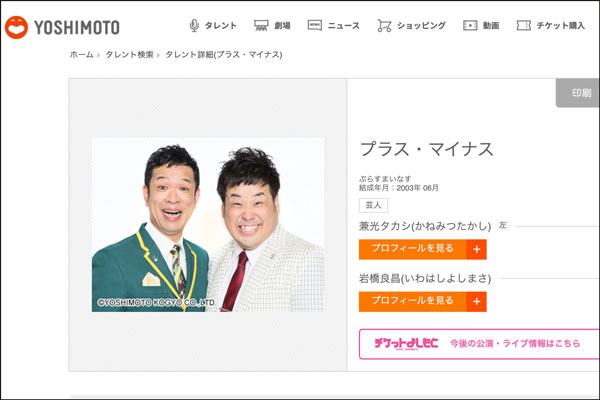The width and height of the screenshot is (600, 400).
Task: Go to ホーム in the breadcrumb
Action: [81, 55]
